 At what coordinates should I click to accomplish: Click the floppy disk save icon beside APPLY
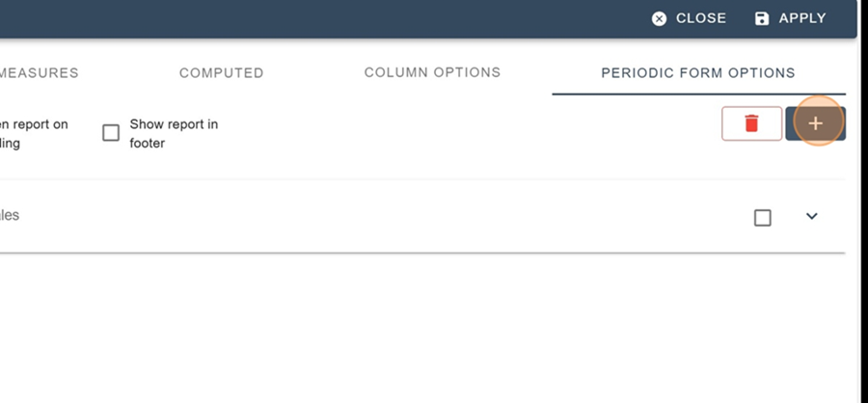(762, 18)
